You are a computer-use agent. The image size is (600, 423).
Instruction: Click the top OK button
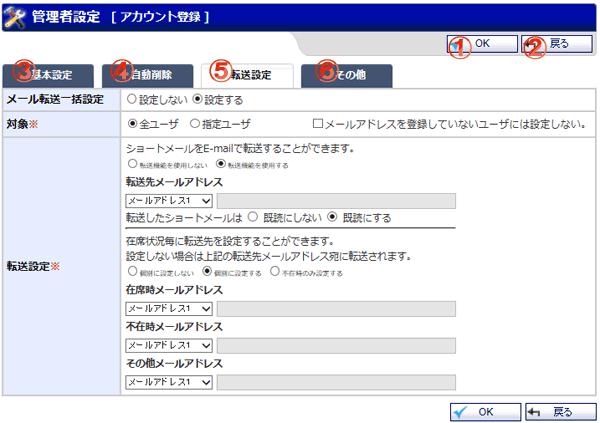click(x=482, y=44)
